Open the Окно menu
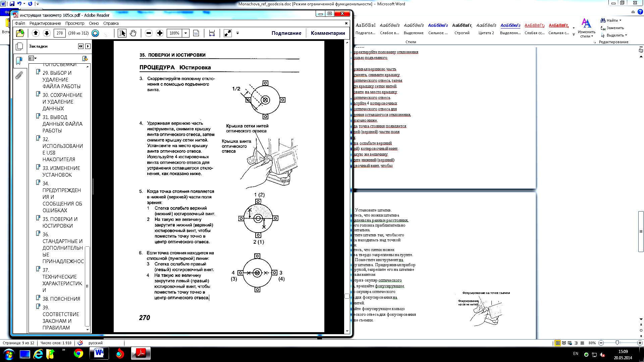Viewport: 644px width, 362px height. point(94,23)
